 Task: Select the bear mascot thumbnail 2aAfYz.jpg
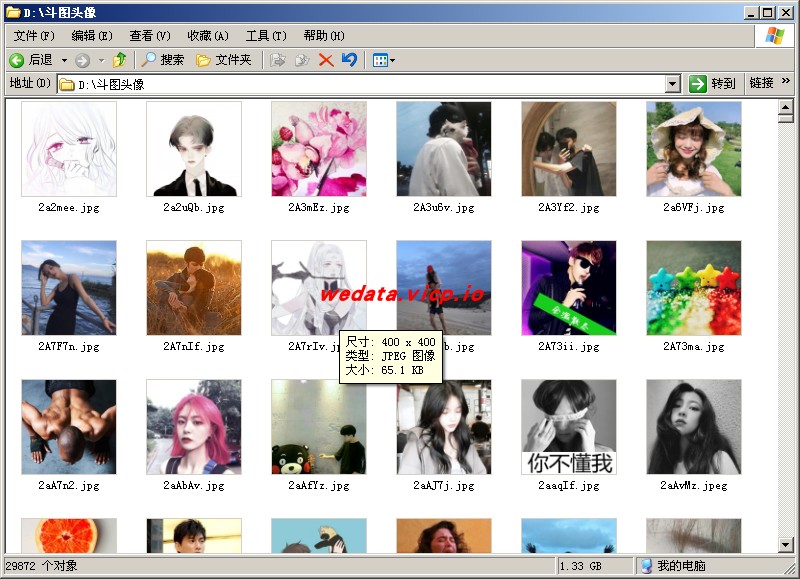tap(319, 427)
